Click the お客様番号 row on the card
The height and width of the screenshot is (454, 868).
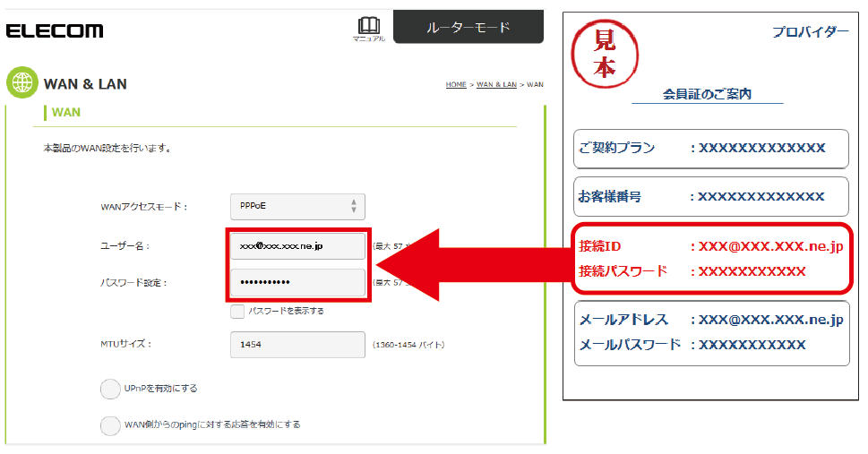pos(710,196)
